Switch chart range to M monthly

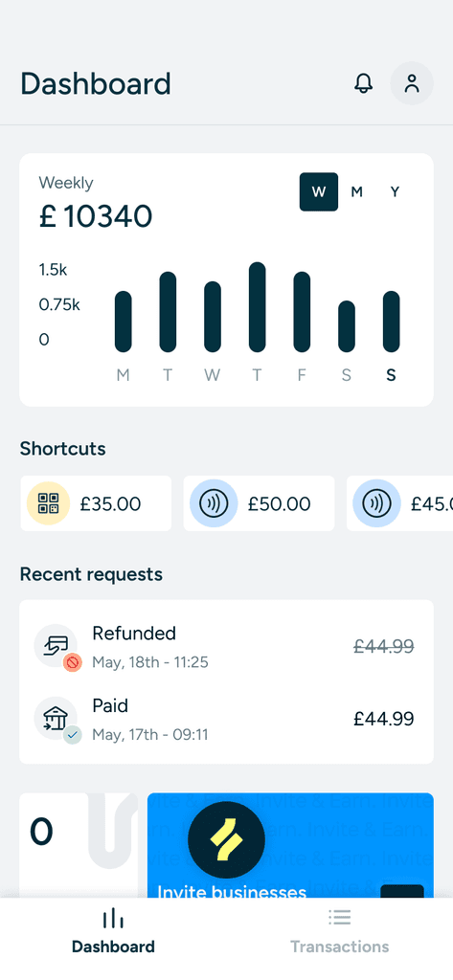[356, 191]
